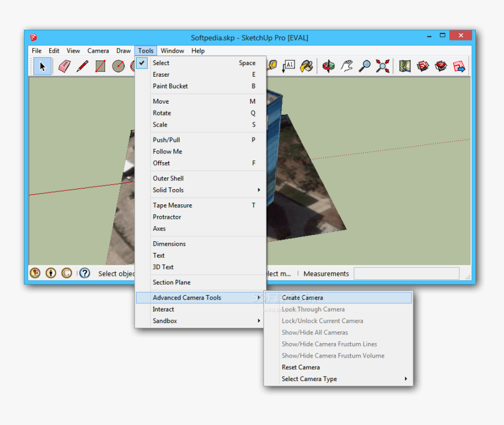Screen dimensions: 504x425
Task: Click the person credits status bar icon
Action: click(51, 273)
